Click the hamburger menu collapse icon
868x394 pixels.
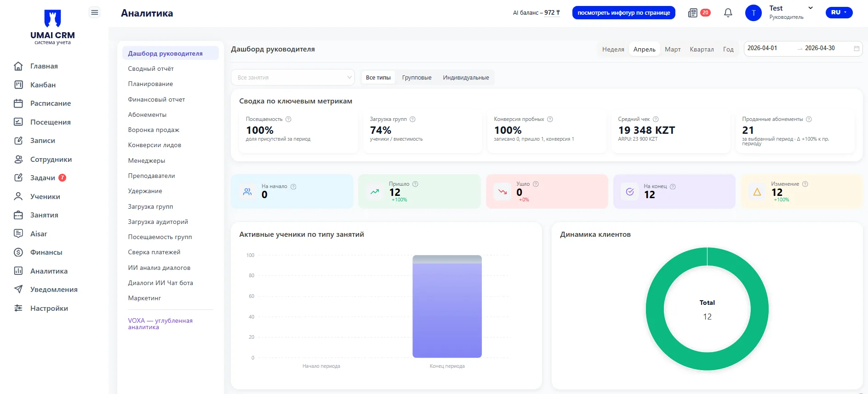(94, 12)
